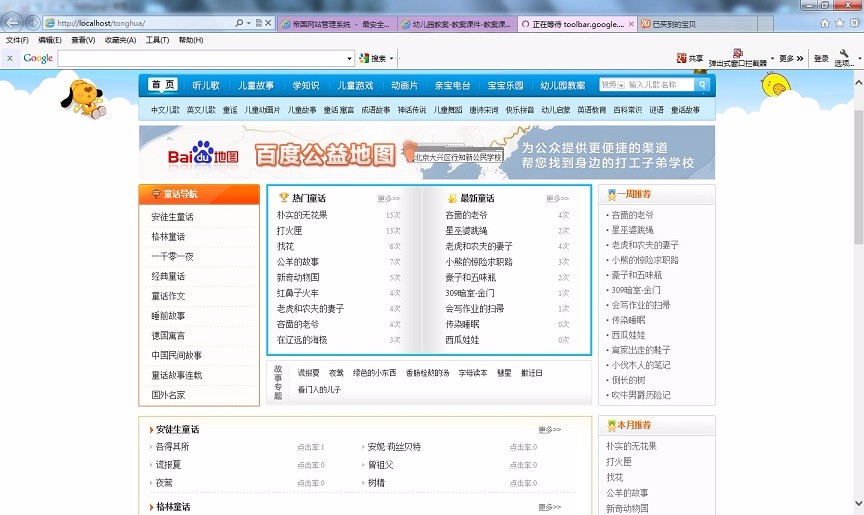Open the popup blocker dropdown arrow
864x515 pixels.
click(x=773, y=58)
